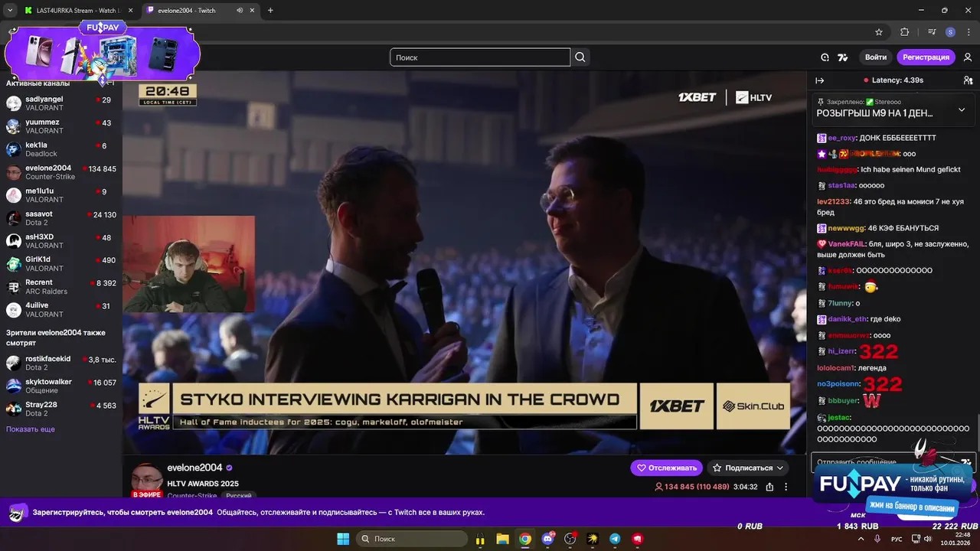Click the Chrome icon in taskbar
Viewport: 980px width, 551px height.
pos(524,539)
